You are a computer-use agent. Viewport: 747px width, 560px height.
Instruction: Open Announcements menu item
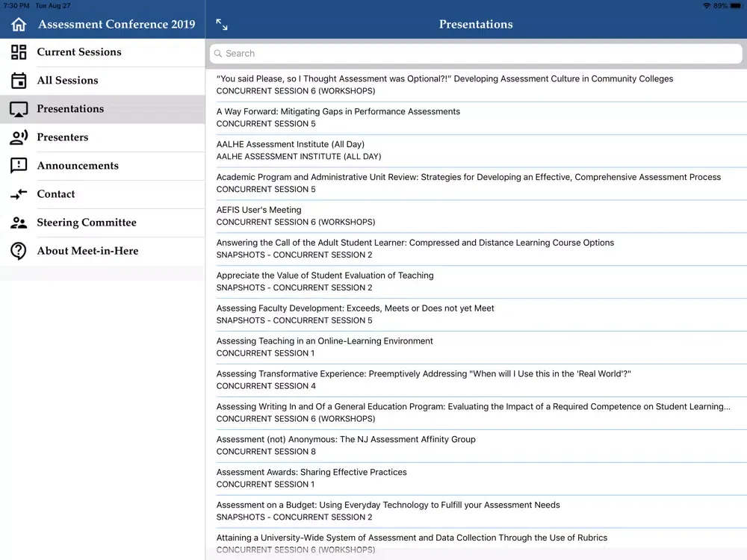tap(102, 167)
